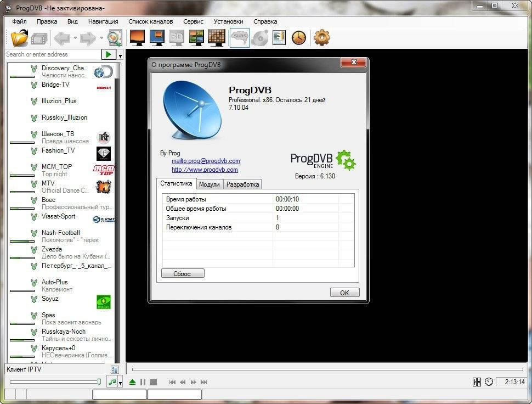Click the rewind playback button
532x404 pixels.
coord(183,382)
